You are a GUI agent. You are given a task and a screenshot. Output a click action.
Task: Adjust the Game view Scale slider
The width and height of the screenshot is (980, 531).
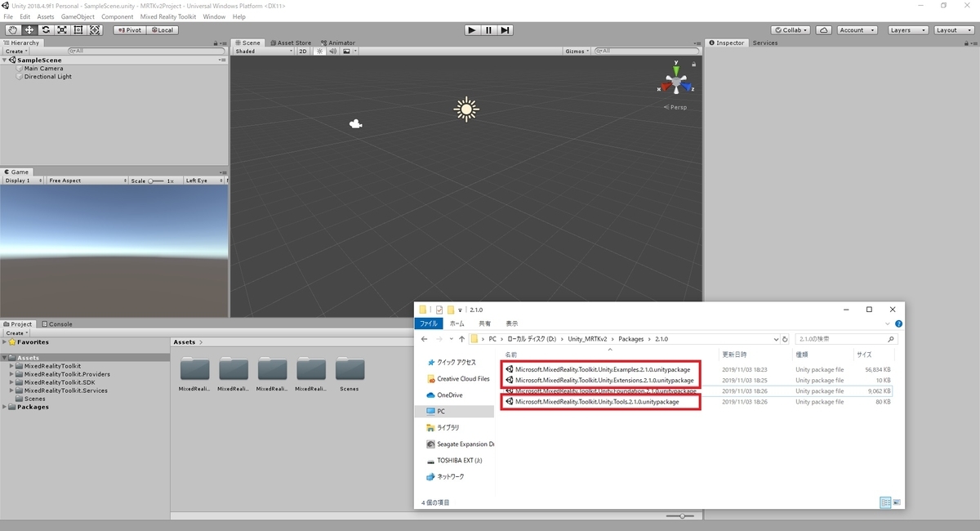point(157,181)
